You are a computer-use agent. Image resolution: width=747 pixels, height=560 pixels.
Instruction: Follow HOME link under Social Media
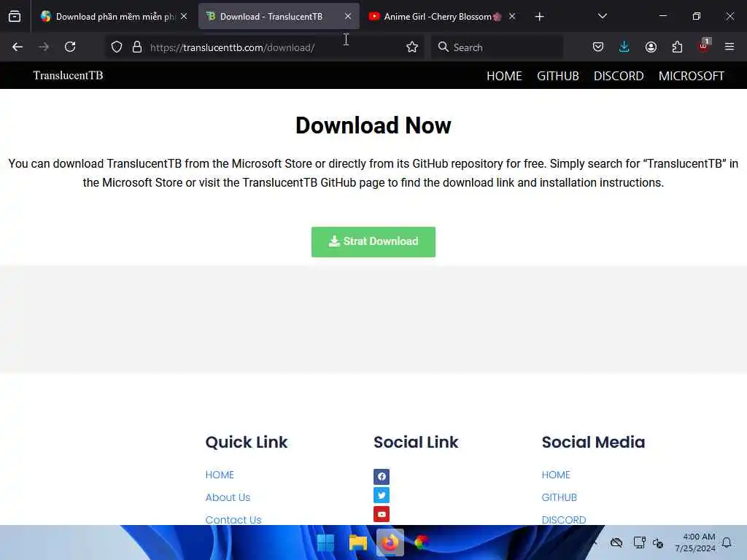click(x=556, y=475)
